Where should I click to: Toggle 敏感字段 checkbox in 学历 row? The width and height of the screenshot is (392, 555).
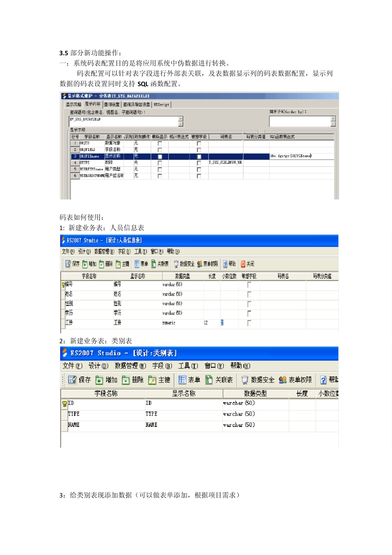pyautogui.click(x=249, y=313)
